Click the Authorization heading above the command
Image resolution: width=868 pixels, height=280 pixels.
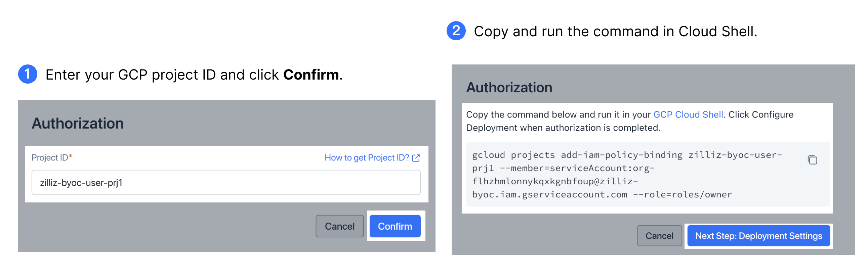click(509, 88)
